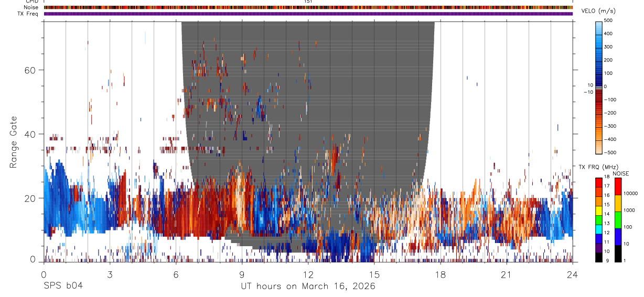Click the '-500' tick on the VELO scale
Screen dimensions: 644x297
coord(611,152)
